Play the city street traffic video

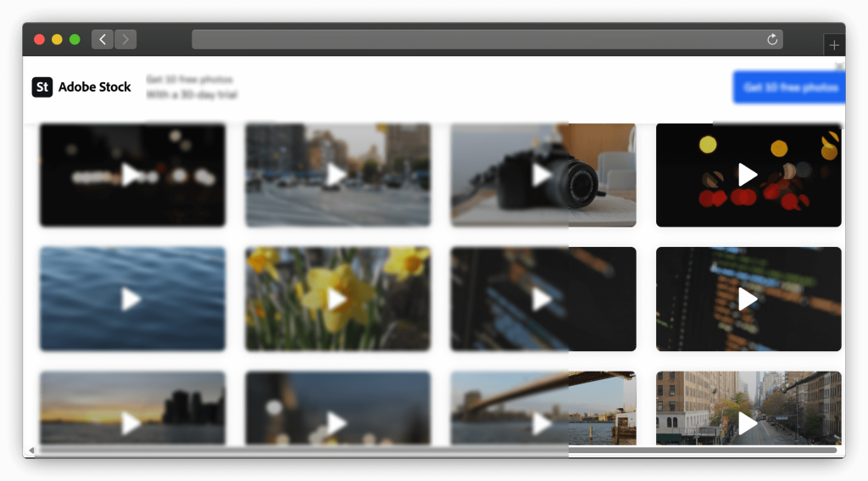coord(337,175)
